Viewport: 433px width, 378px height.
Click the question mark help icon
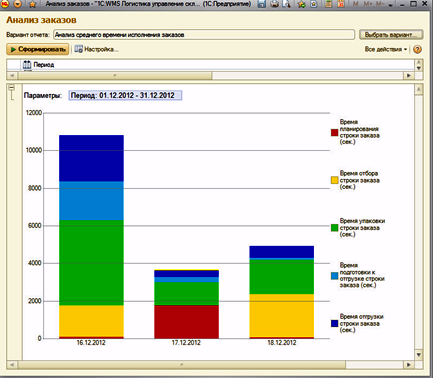[x=417, y=49]
